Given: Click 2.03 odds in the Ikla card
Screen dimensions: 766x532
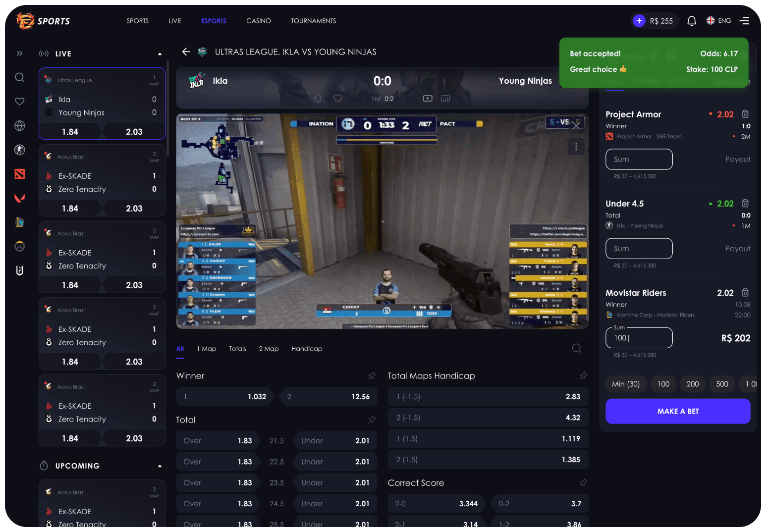Looking at the screenshot, I should (134, 132).
